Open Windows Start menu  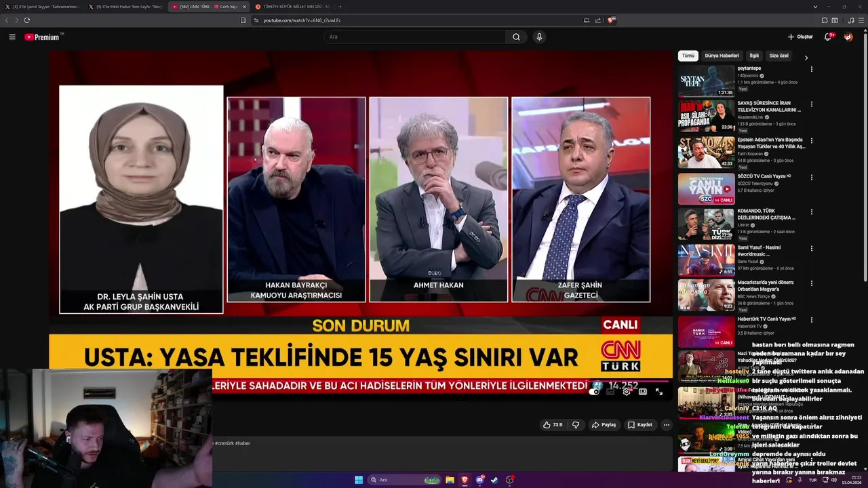(x=359, y=480)
